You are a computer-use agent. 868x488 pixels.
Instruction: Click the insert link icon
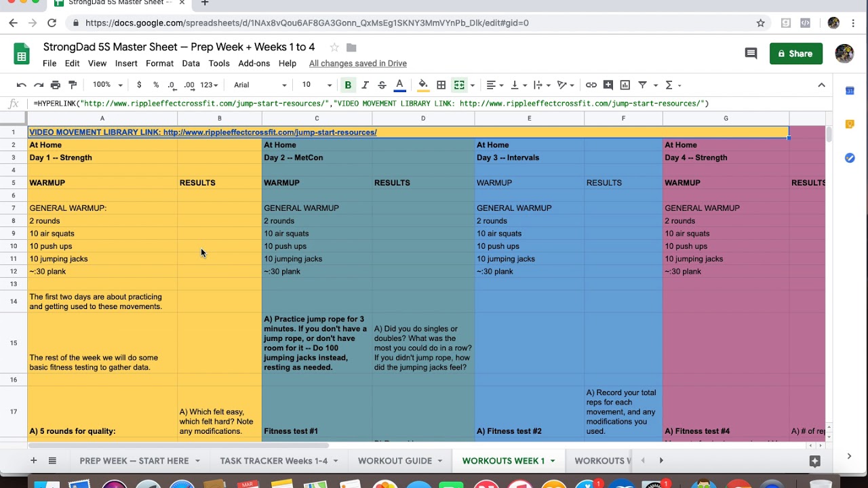pos(591,85)
